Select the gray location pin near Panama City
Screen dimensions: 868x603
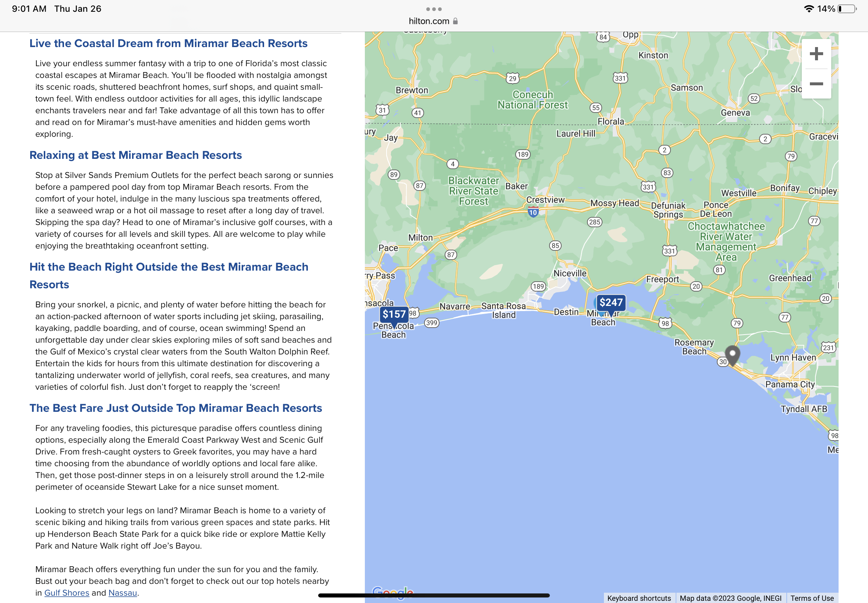click(732, 355)
